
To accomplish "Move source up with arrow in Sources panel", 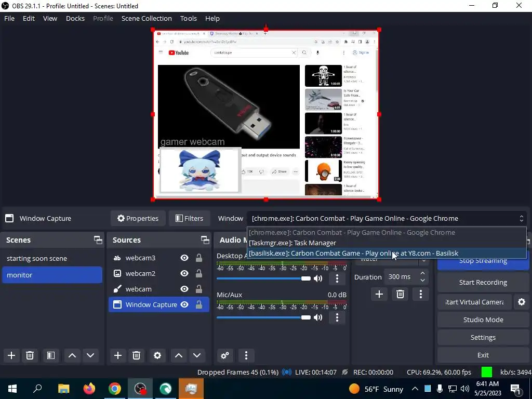I will click(179, 355).
